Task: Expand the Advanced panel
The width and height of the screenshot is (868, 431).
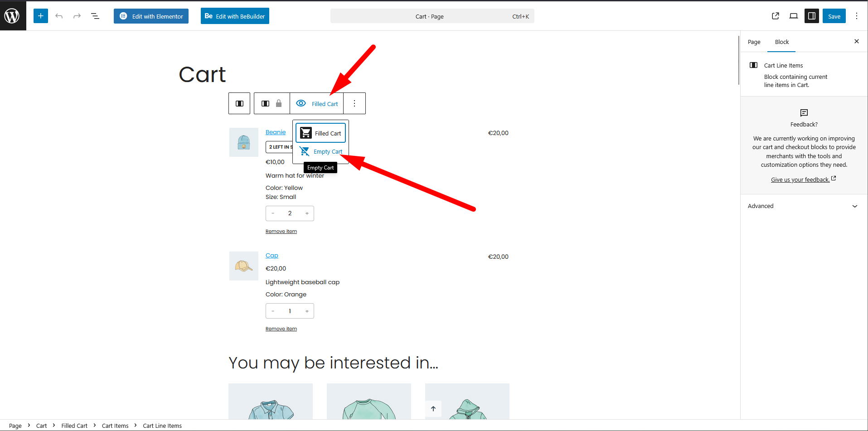Action: 803,206
